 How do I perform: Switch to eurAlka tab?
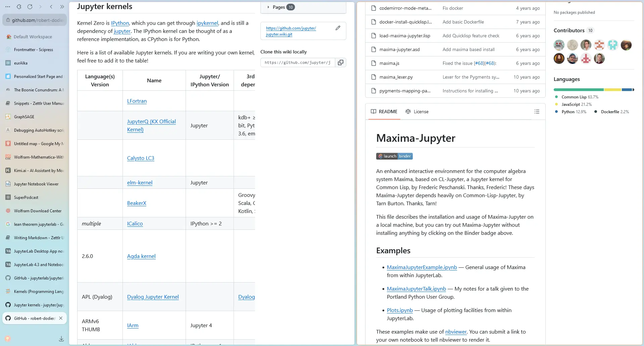click(x=35, y=63)
